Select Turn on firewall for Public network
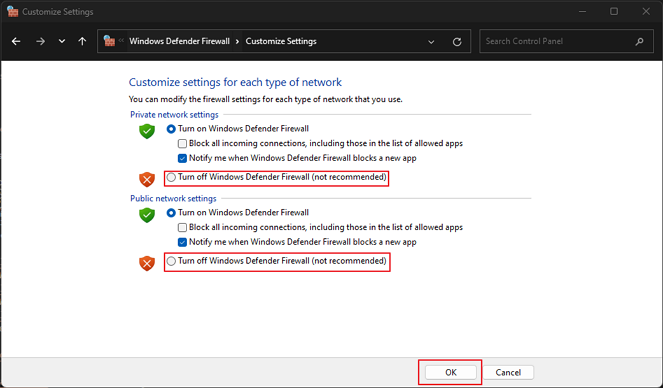 tap(171, 213)
